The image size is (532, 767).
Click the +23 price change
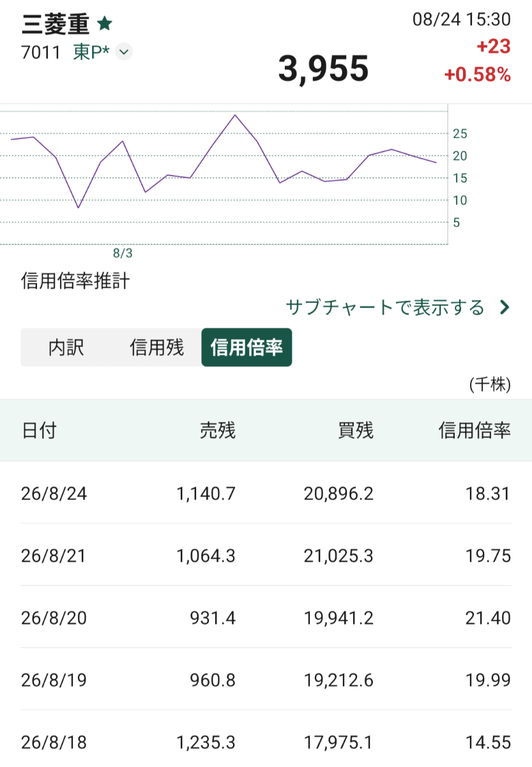(x=494, y=47)
